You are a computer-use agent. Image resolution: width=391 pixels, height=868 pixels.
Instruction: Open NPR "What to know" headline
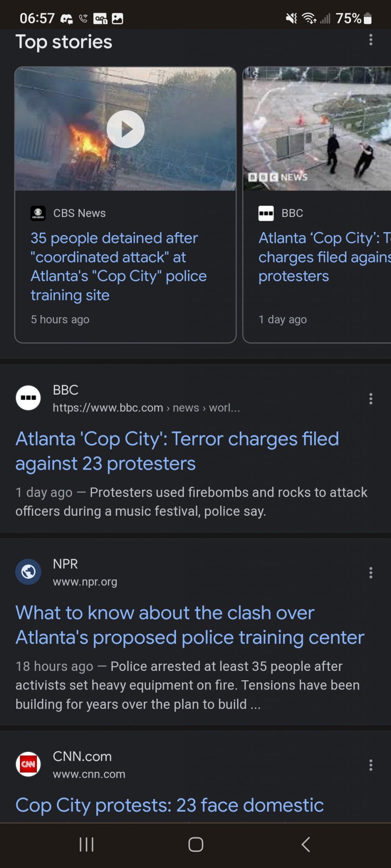click(x=190, y=625)
